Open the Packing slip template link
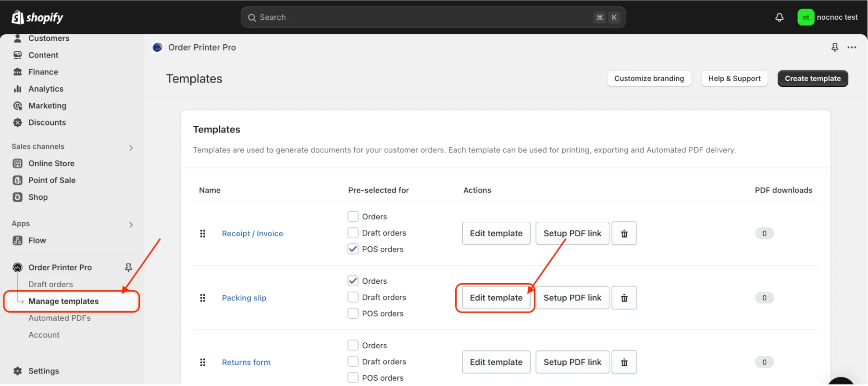 click(x=244, y=298)
